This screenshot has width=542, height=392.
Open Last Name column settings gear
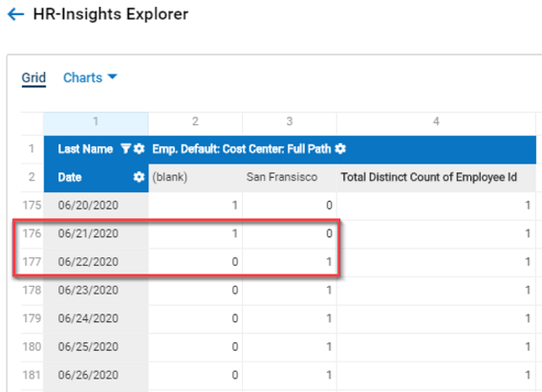point(139,149)
